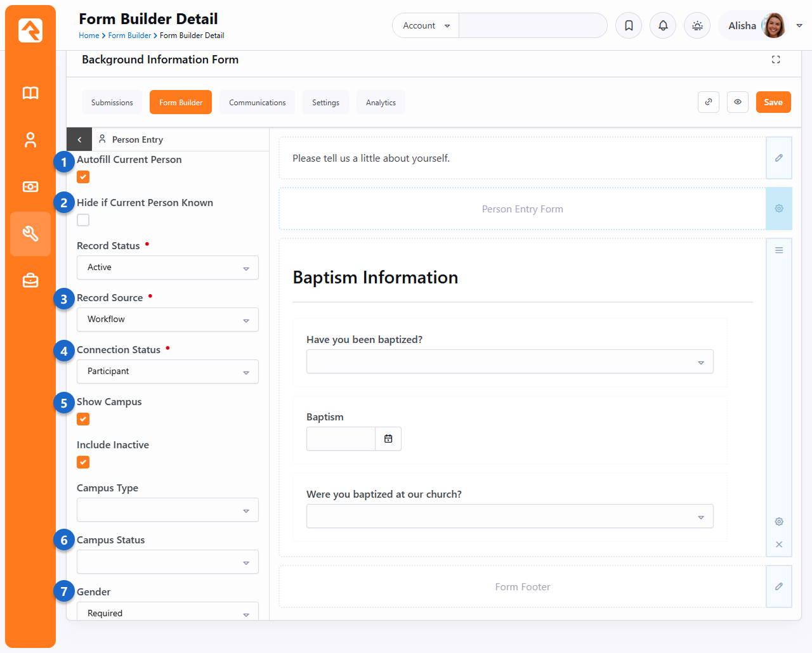Switch to the Submissions tab
This screenshot has width=812, height=653.
(x=112, y=103)
